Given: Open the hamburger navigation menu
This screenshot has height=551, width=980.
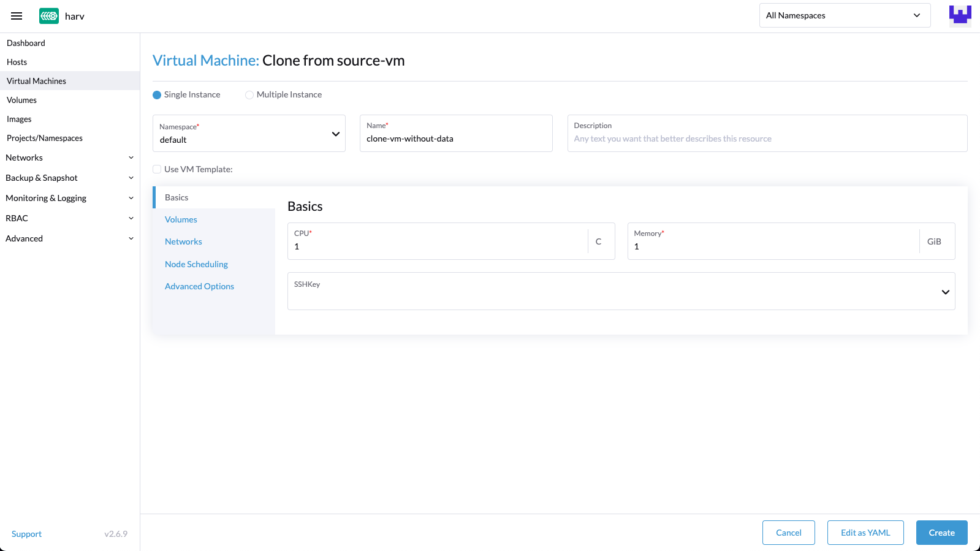Looking at the screenshot, I should (17, 16).
